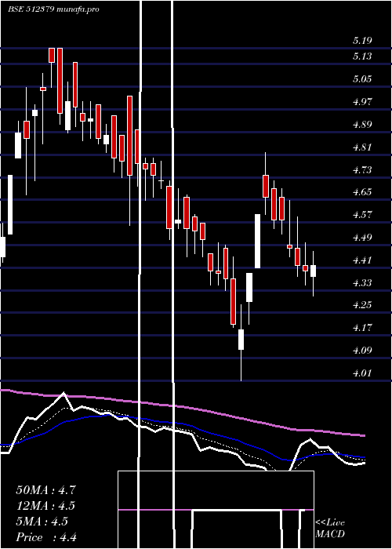Screen dimensions: 392x549
Task: Click the <<Live MACD label
Action: [x=330, y=529]
